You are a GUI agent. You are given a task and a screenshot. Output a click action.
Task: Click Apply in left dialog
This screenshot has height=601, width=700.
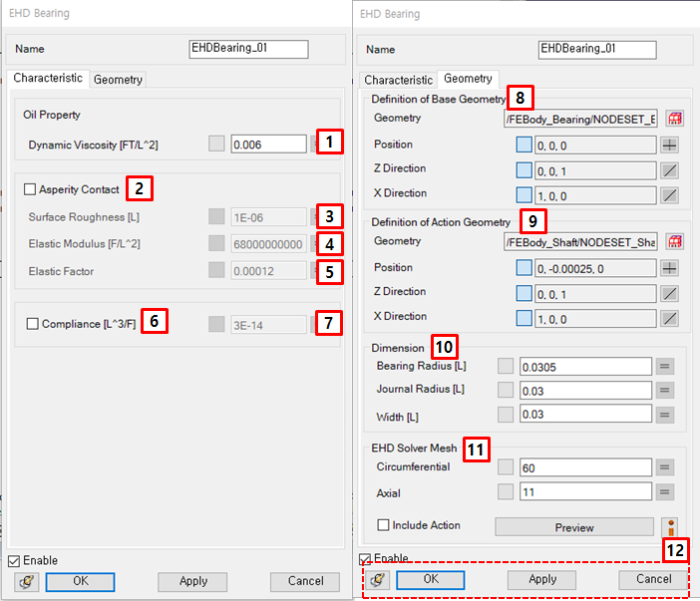pos(192,582)
